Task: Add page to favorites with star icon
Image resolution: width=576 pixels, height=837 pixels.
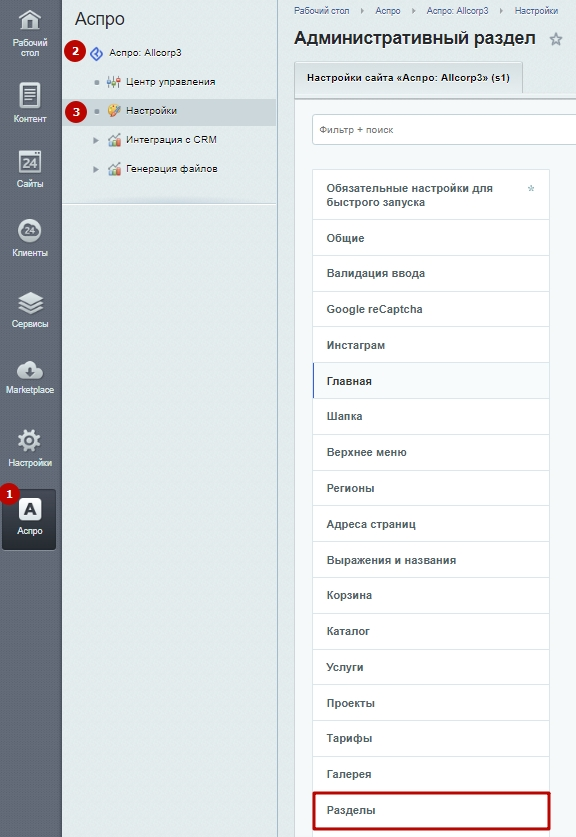Action: click(x=556, y=39)
